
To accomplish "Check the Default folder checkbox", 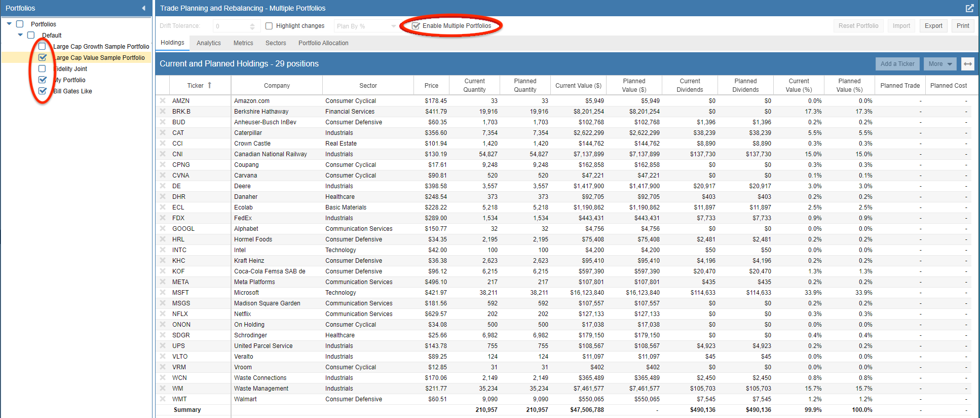I will pyautogui.click(x=31, y=35).
